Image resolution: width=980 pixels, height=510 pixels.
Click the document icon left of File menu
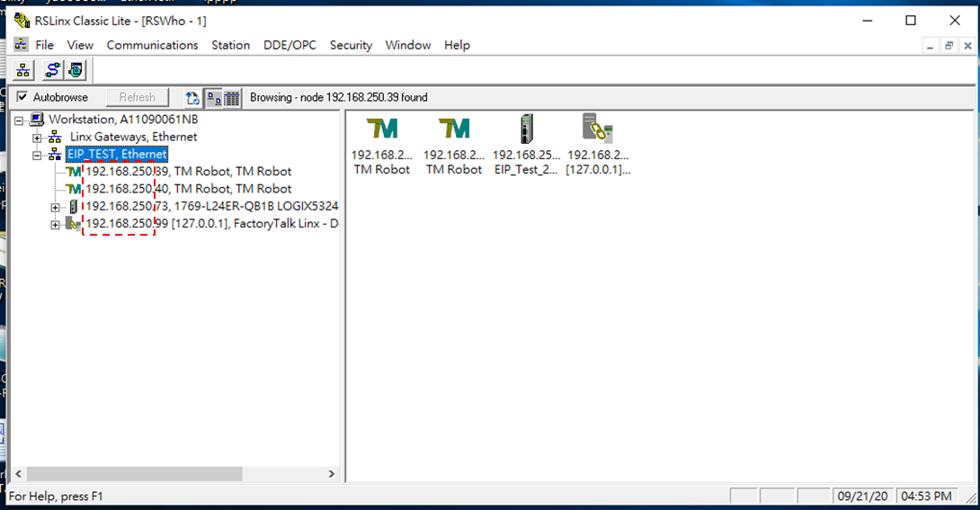[x=21, y=45]
